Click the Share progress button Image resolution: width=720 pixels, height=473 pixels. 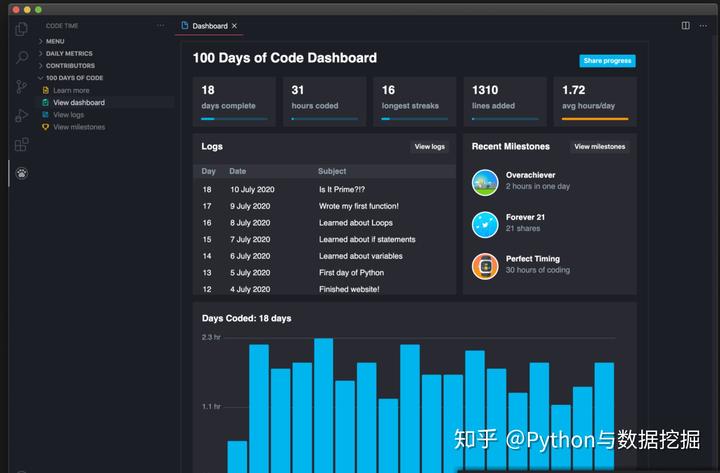(x=607, y=60)
